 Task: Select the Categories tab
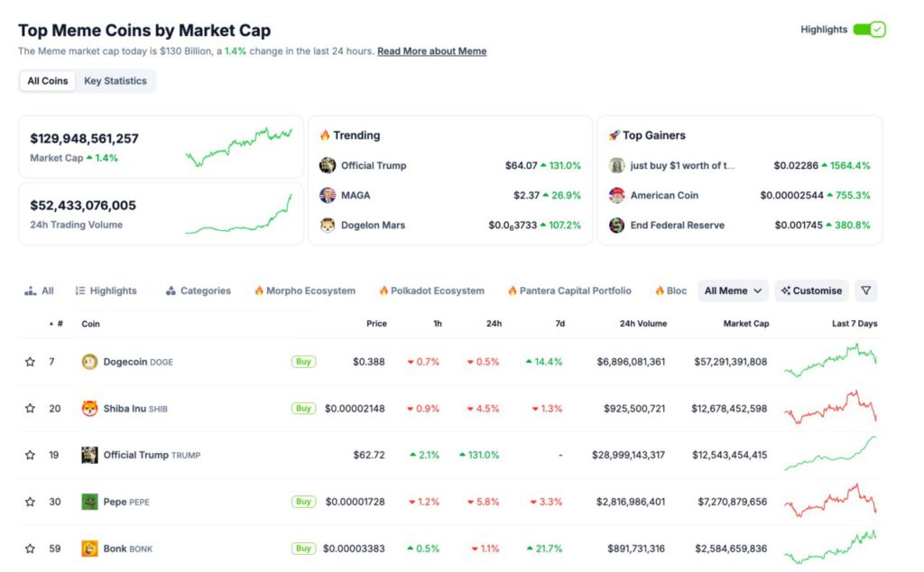(x=198, y=291)
